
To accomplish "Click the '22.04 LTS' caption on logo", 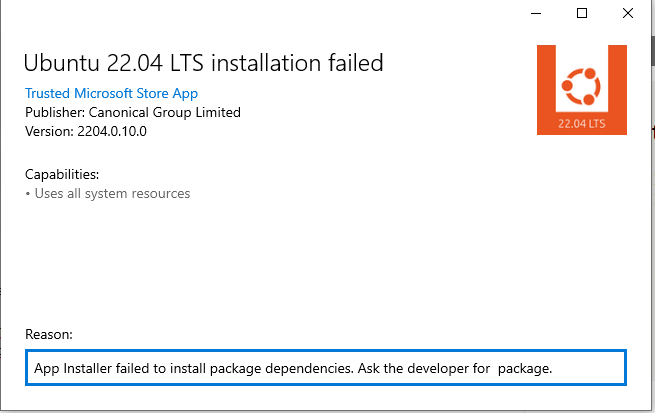I will click(x=581, y=124).
